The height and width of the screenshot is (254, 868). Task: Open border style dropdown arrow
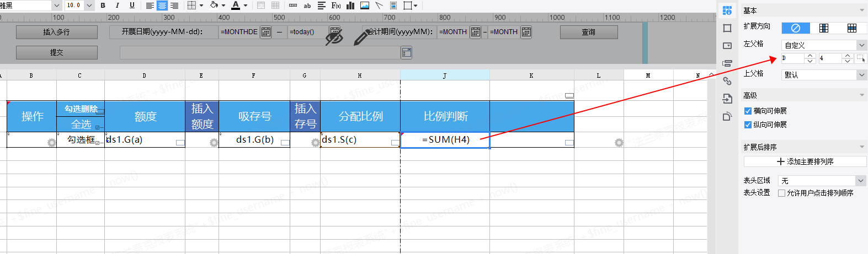(201, 6)
